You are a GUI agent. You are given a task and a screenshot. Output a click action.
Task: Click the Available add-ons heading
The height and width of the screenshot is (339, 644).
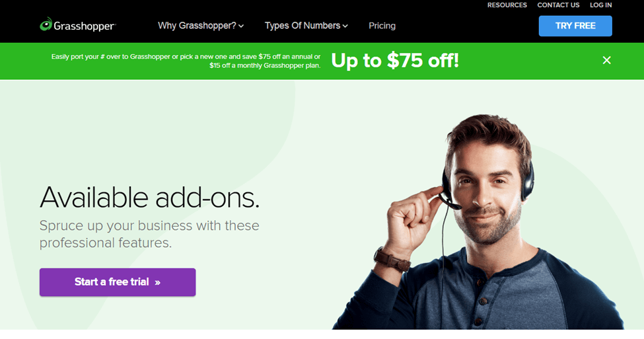149,197
